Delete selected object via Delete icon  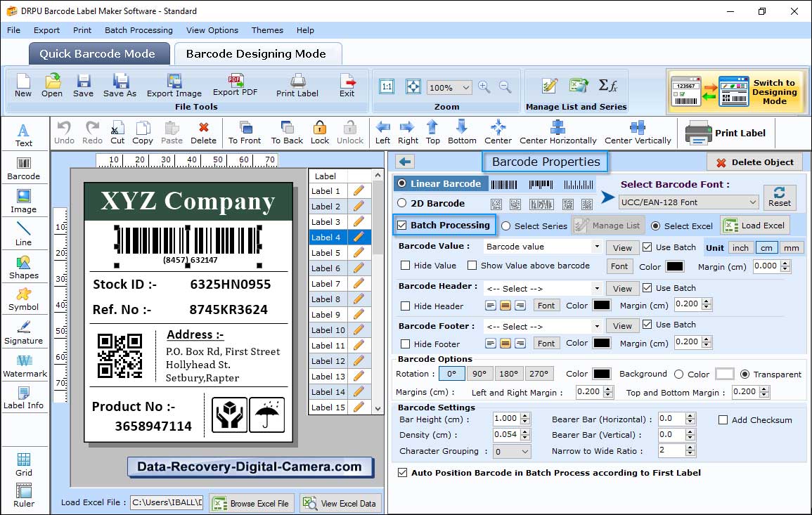click(203, 133)
